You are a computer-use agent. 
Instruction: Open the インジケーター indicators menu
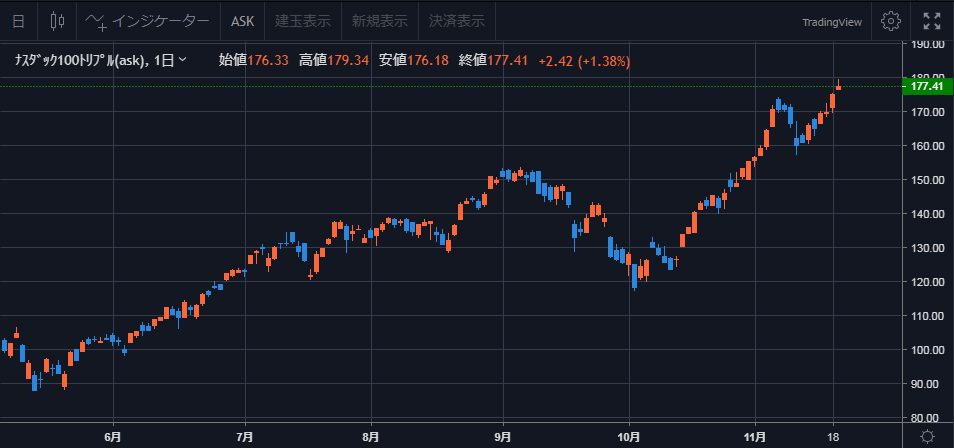[x=147, y=21]
